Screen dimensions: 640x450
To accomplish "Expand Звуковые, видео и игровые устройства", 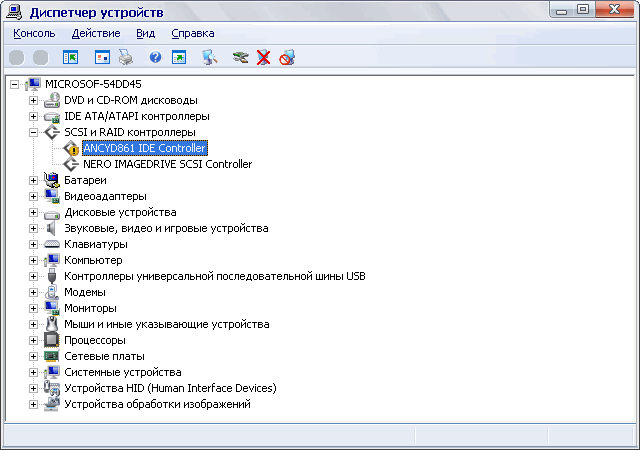I will pos(33,228).
